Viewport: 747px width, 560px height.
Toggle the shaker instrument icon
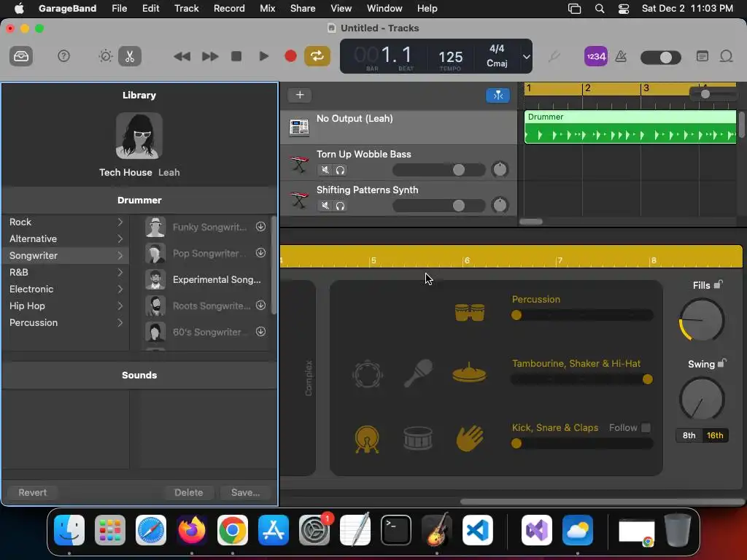click(418, 373)
